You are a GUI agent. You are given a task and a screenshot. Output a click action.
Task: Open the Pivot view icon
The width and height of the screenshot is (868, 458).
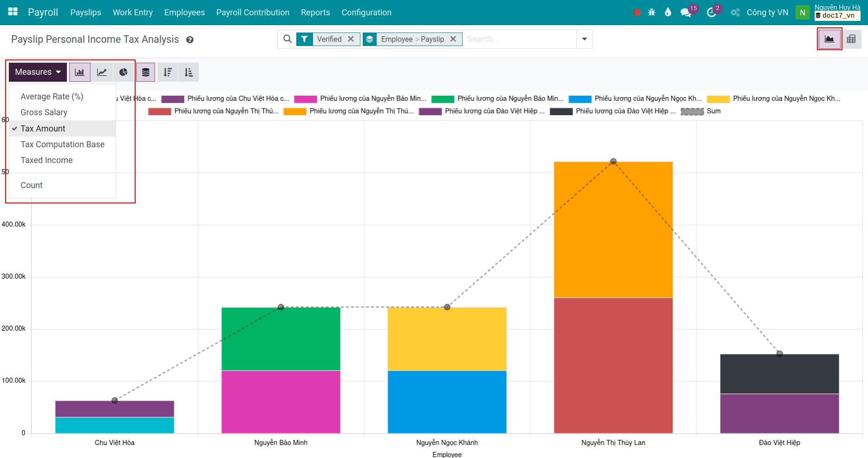coord(852,39)
